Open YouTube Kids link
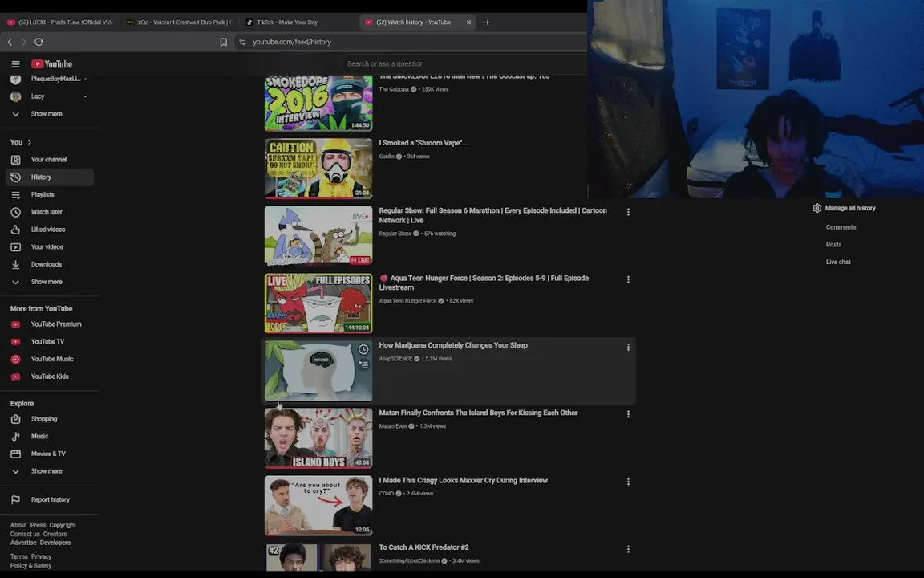The width and height of the screenshot is (924, 578). [50, 377]
